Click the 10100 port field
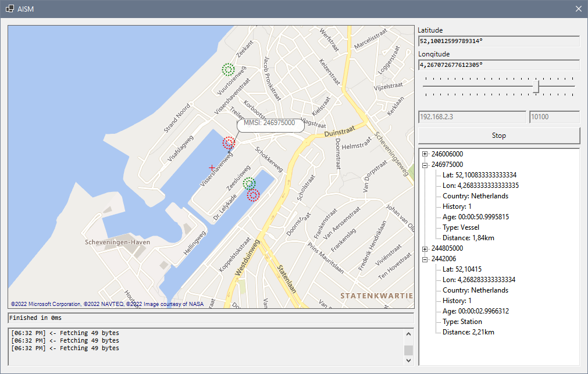Screen dimensions: 588x374 pyautogui.click(x=554, y=117)
